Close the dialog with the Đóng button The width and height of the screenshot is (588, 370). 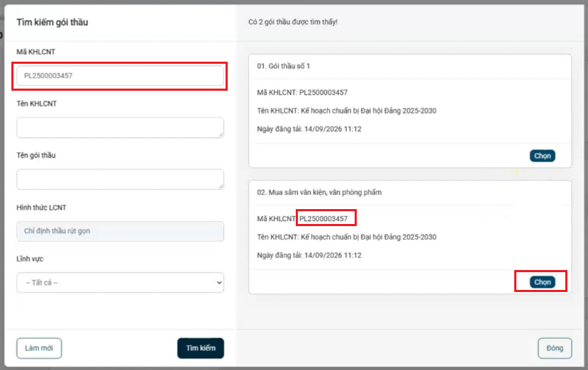click(555, 348)
